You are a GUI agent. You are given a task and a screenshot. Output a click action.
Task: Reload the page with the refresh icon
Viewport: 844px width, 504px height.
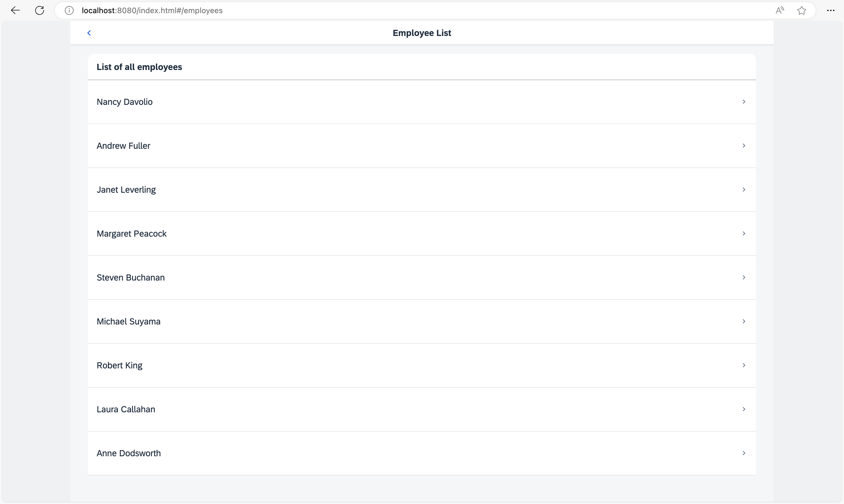pyautogui.click(x=40, y=10)
